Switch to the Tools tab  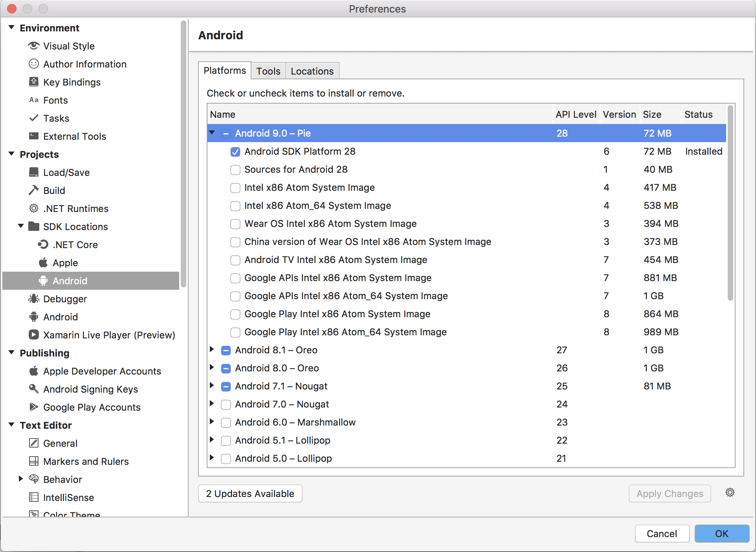(268, 71)
